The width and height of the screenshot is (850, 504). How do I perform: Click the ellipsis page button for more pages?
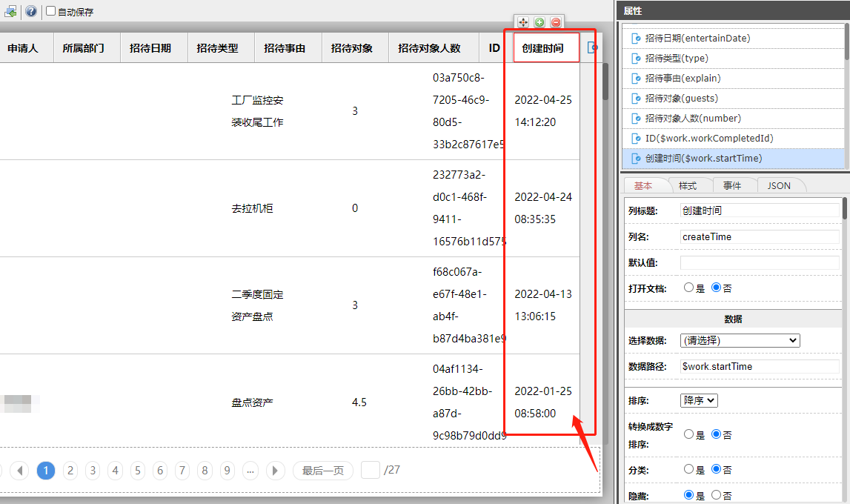point(250,471)
